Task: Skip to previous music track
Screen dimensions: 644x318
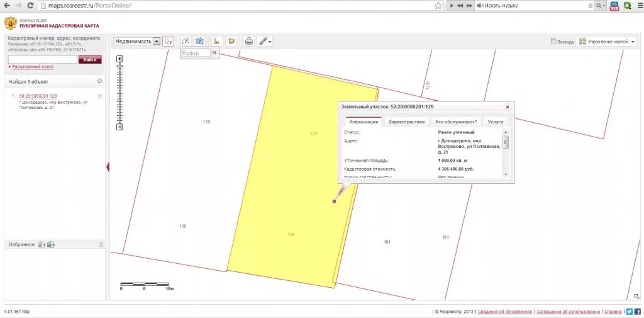Action: tap(460, 6)
